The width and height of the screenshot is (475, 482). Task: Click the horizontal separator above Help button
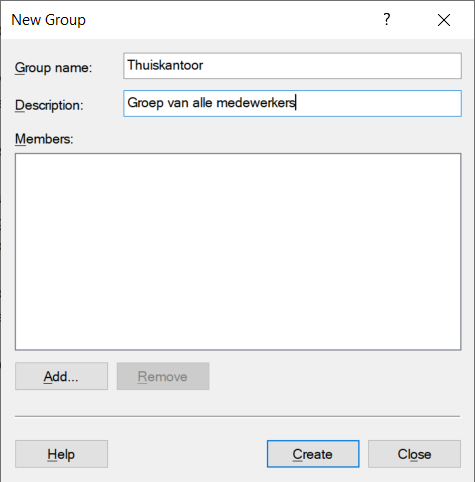tap(237, 416)
